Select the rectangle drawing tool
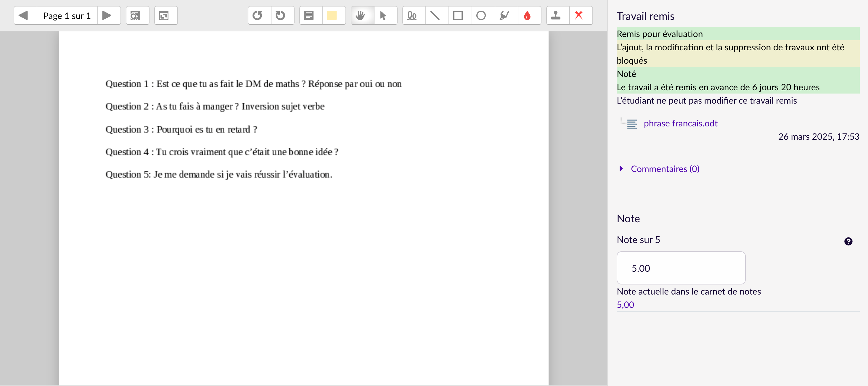The image size is (868, 386). pos(458,15)
